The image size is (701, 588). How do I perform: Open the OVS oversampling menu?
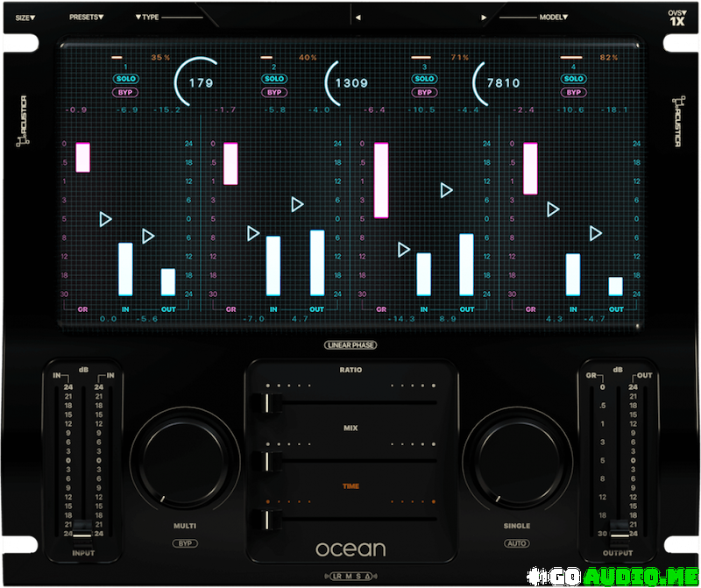677,18
